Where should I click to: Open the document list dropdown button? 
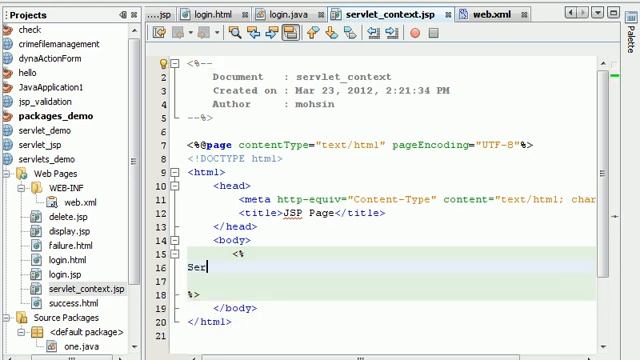(x=597, y=13)
